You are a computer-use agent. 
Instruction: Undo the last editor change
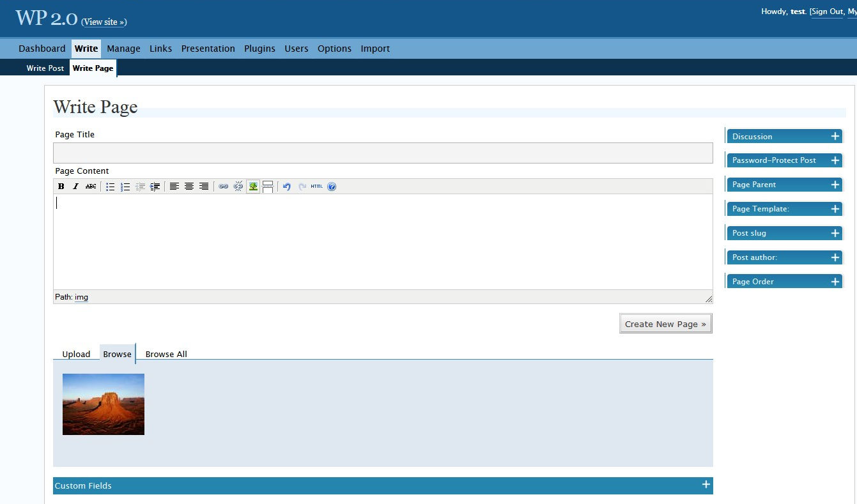[x=286, y=186]
